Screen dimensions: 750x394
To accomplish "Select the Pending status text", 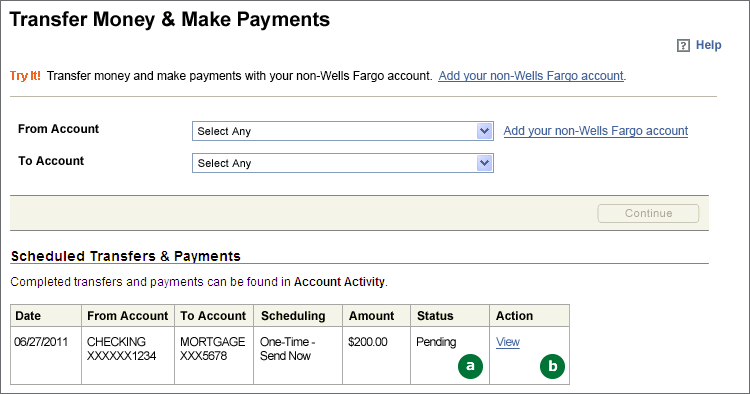I will tap(436, 342).
